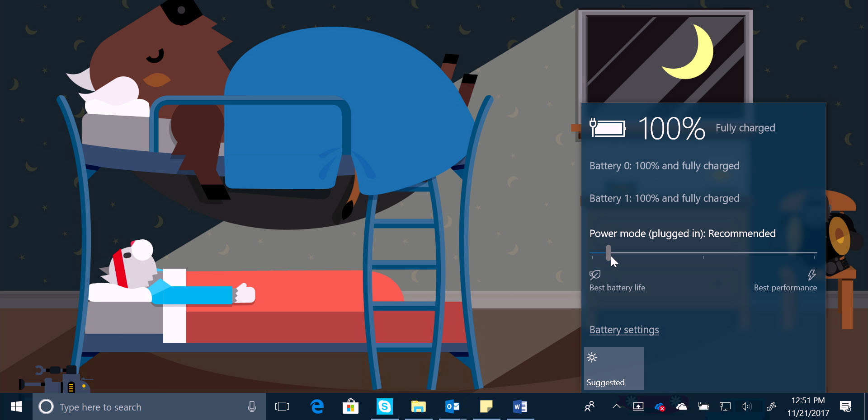Image resolution: width=868 pixels, height=420 pixels.
Task: Switch to Skype in the taskbar
Action: click(385, 407)
